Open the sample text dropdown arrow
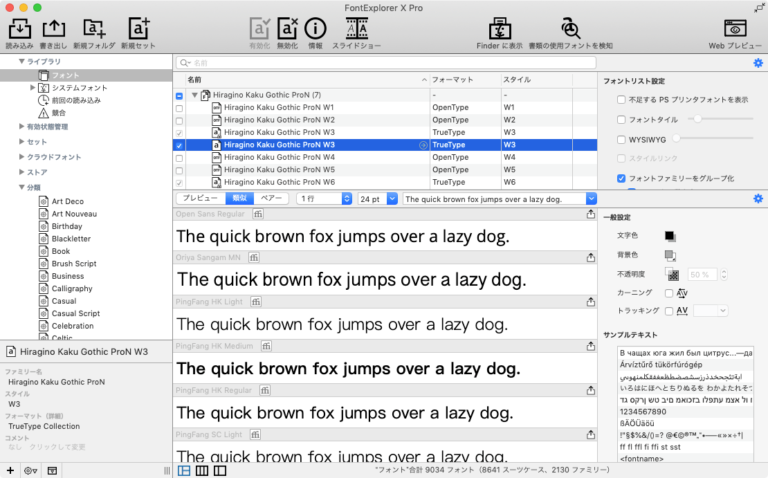 coord(591,199)
